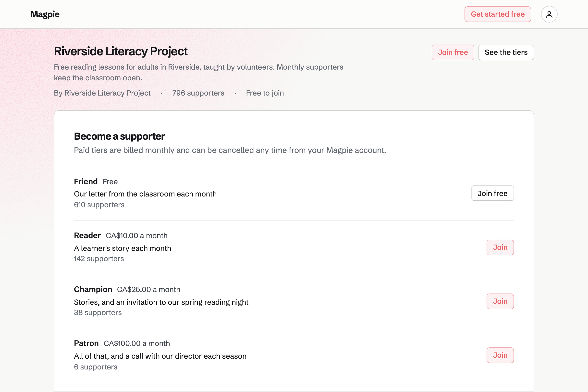Click the Reader tier name
The width and height of the screenshot is (588, 392).
tap(87, 235)
